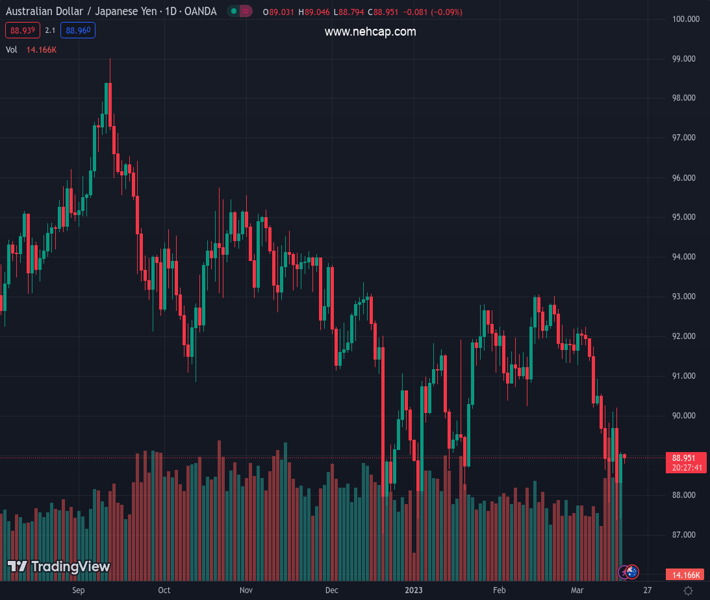Image resolution: width=710 pixels, height=600 pixels.
Task: Click the 2023 label on time axis
Action: [x=413, y=590]
